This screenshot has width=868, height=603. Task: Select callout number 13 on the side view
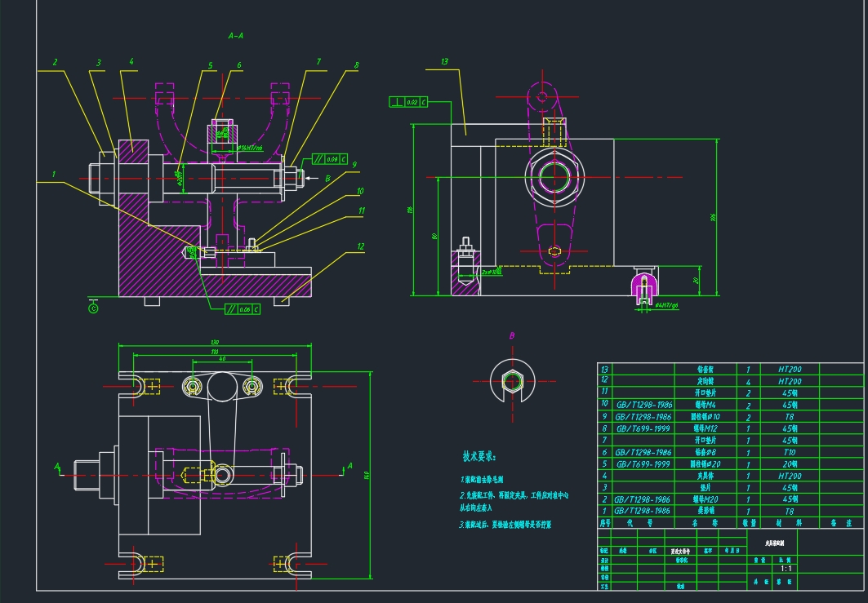coord(444,61)
